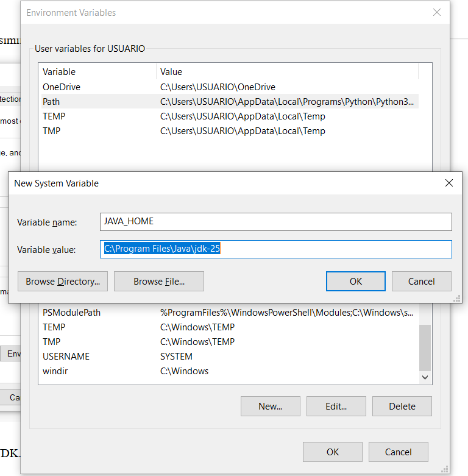Click the Variable value input field
This screenshot has height=476, width=468.
pyautogui.click(x=275, y=249)
